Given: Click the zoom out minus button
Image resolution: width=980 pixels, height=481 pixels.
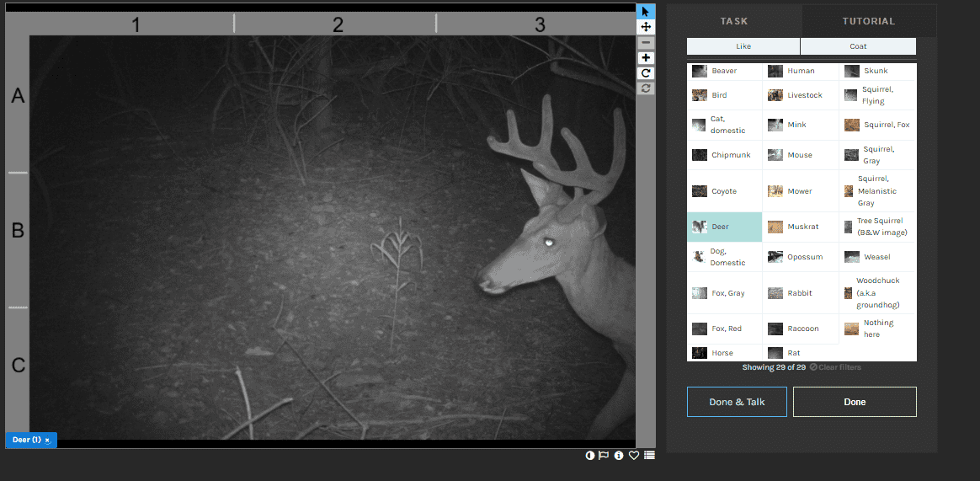Looking at the screenshot, I should click(646, 43).
